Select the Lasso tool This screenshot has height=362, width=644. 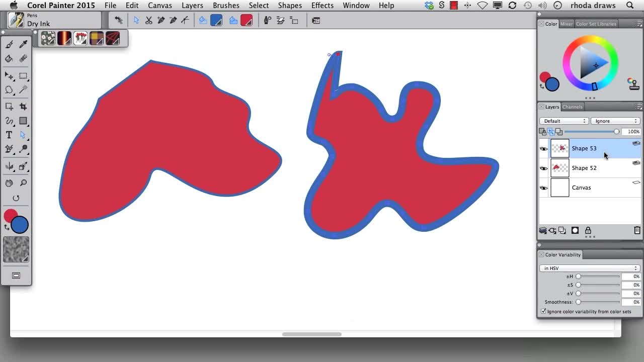click(9, 90)
